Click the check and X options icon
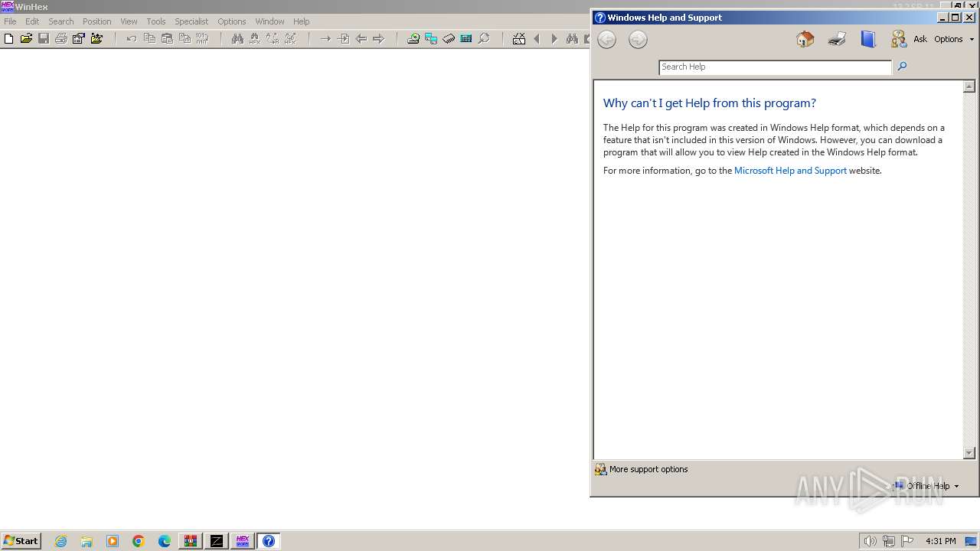This screenshot has width=980, height=551. pos(519,38)
